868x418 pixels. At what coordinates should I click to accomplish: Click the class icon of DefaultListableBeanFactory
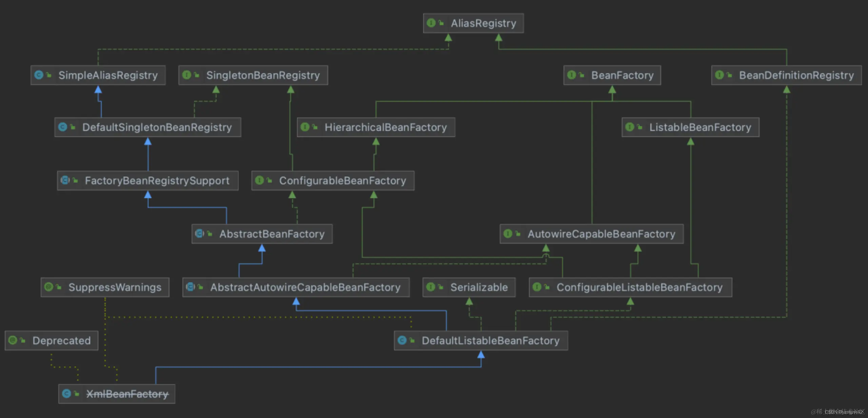pos(402,340)
